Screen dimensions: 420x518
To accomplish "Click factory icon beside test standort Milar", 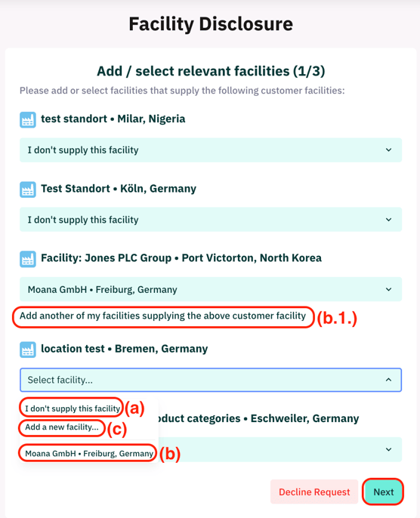I will pos(28,119).
